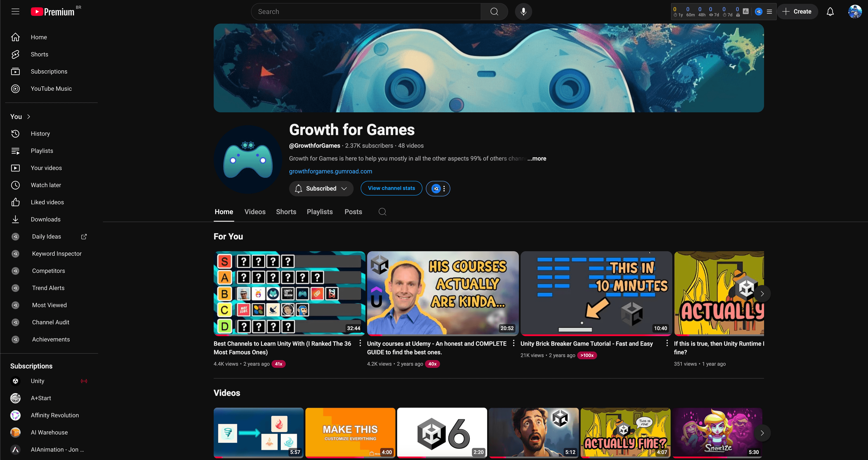
Task: Switch to the channel Shorts tab
Action: tap(286, 212)
